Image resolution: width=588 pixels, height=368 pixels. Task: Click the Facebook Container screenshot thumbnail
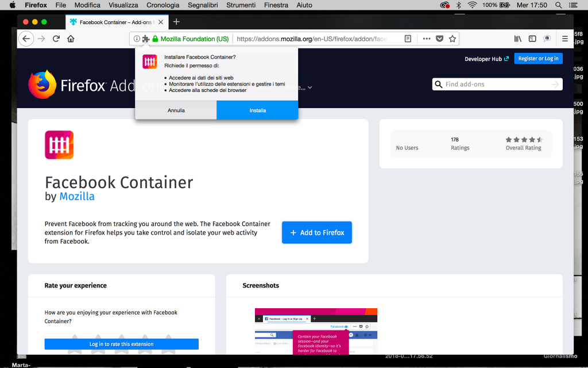[x=316, y=331]
